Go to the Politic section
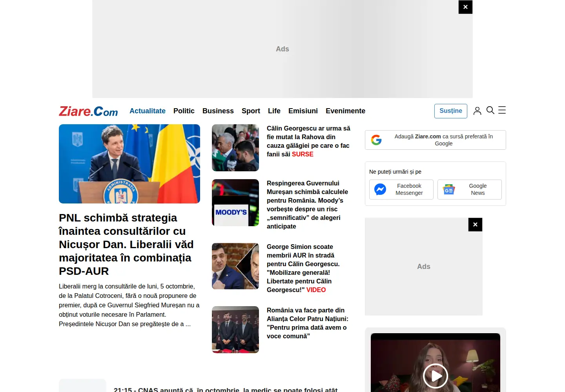The width and height of the screenshot is (565, 392). (x=184, y=111)
